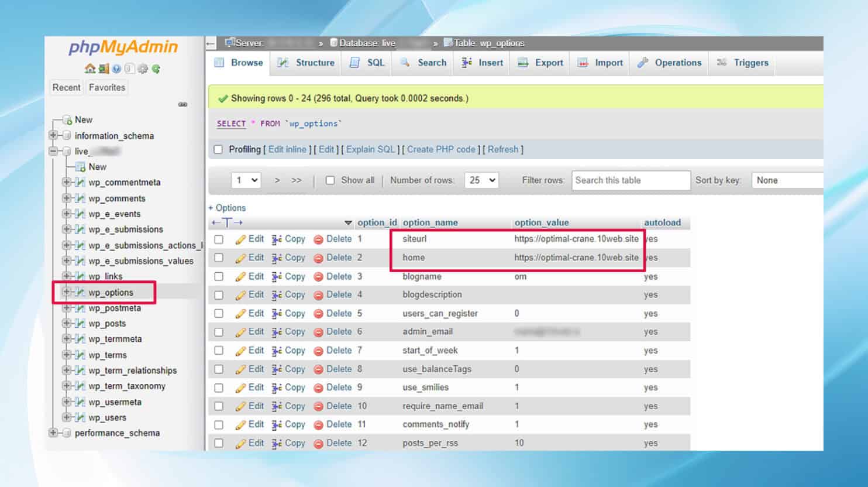Viewport: 868px width, 487px height.
Task: Open settings gear icon in sidebar
Action: pos(143,68)
